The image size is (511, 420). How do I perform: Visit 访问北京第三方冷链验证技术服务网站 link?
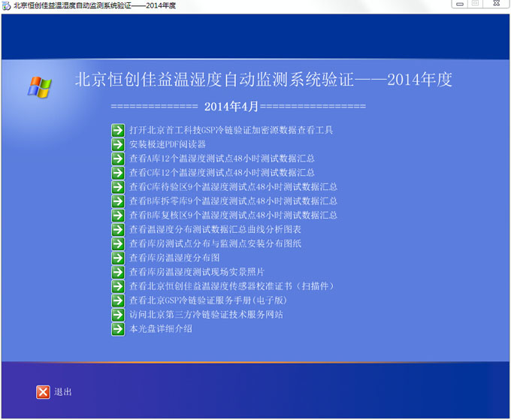point(206,314)
